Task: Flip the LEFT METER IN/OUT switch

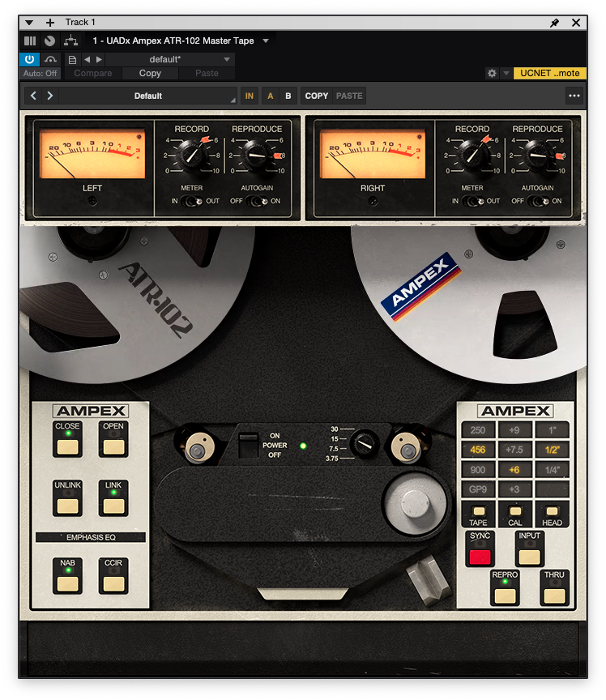Action: pyautogui.click(x=193, y=202)
